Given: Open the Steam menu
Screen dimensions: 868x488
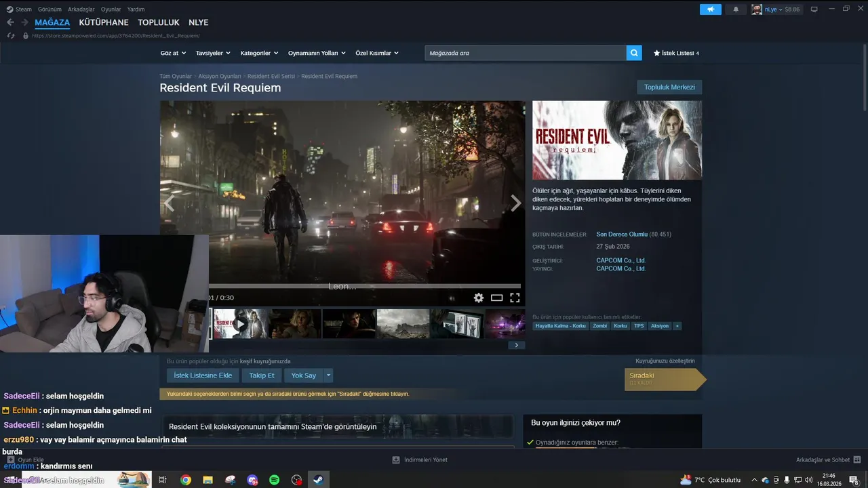Looking at the screenshot, I should (x=20, y=9).
